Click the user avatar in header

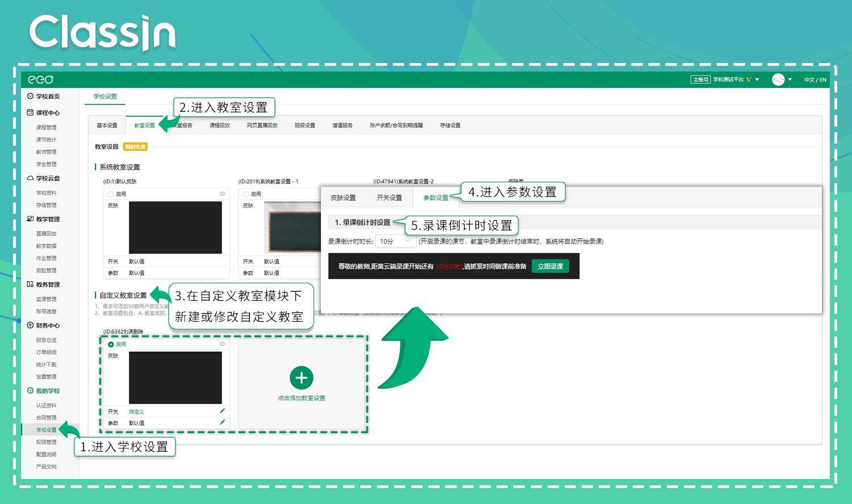pyautogui.click(x=778, y=79)
